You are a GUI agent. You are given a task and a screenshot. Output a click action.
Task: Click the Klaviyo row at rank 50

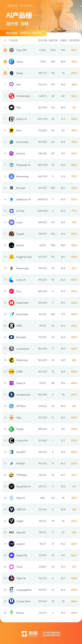[x=41, y=613]
